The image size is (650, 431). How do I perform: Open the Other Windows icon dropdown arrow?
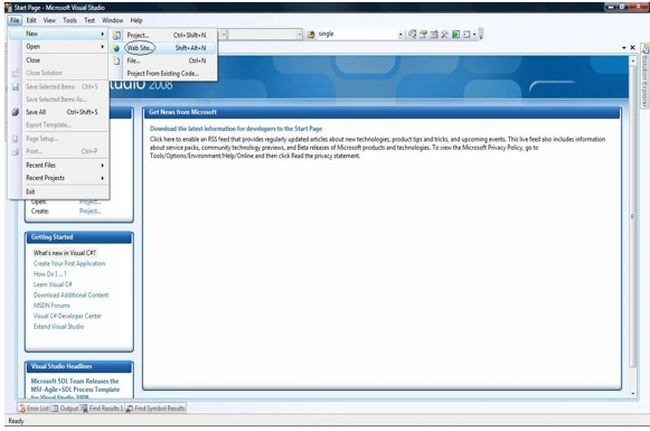474,35
